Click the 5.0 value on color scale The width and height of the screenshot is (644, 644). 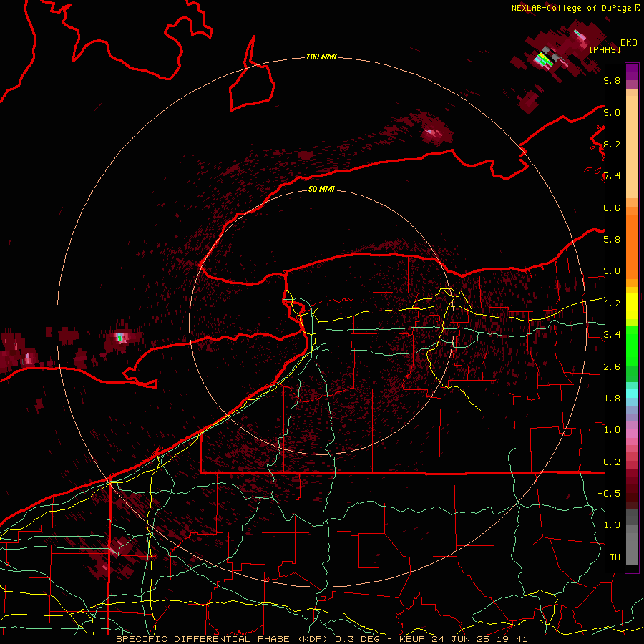[x=612, y=271]
